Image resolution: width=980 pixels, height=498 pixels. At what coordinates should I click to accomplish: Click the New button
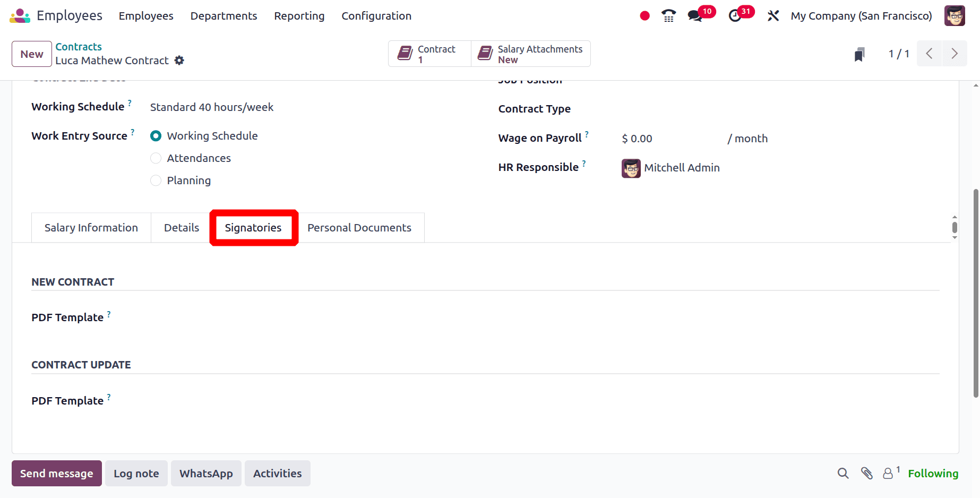click(32, 54)
